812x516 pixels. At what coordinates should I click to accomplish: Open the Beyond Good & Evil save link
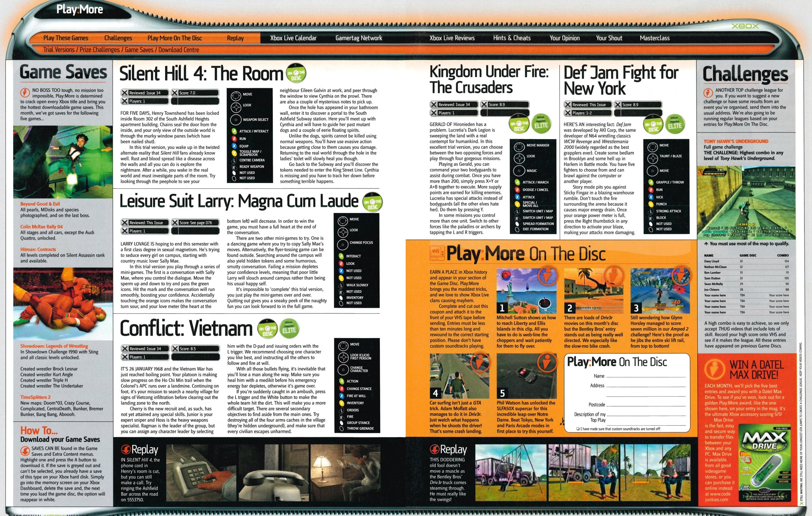pyautogui.click(x=40, y=204)
